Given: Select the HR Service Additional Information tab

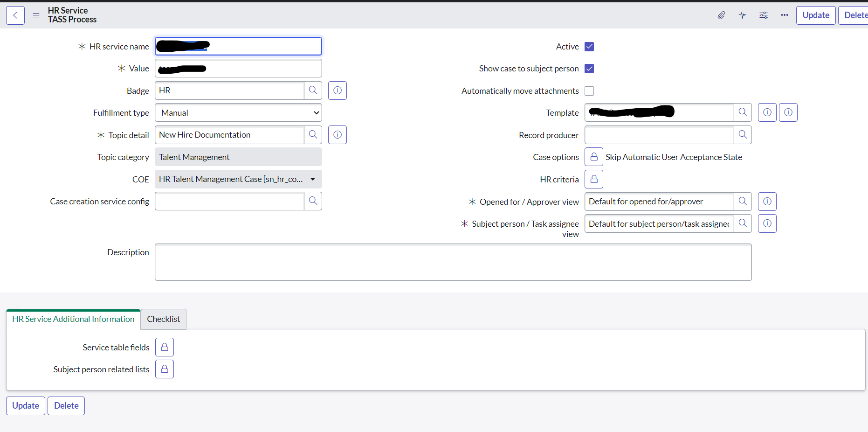Looking at the screenshot, I should (73, 319).
